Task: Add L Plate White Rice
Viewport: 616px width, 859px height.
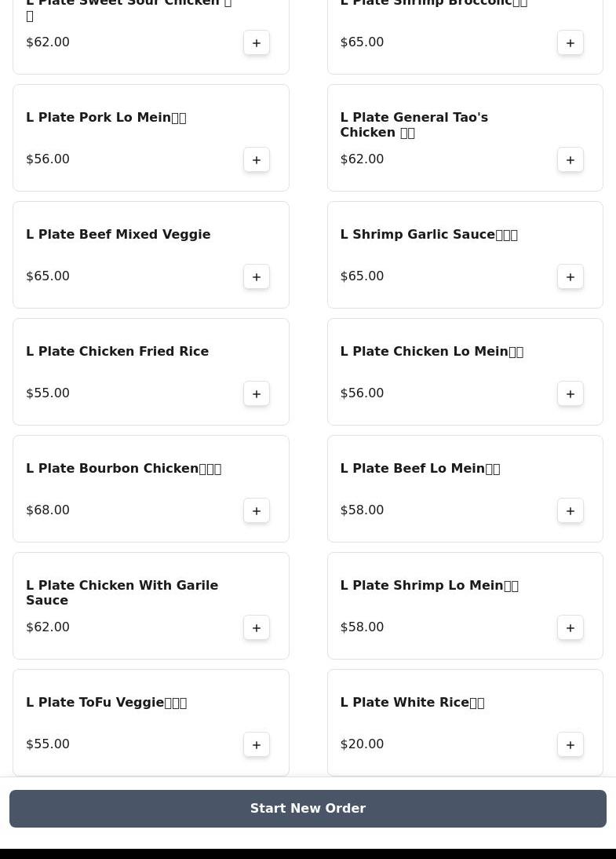Action: 570,745
